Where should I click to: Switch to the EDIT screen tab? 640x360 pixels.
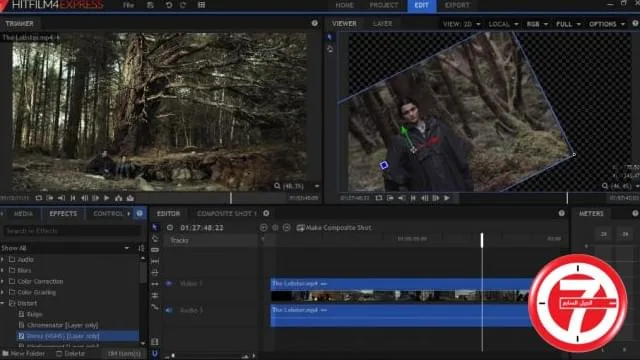pos(422,5)
